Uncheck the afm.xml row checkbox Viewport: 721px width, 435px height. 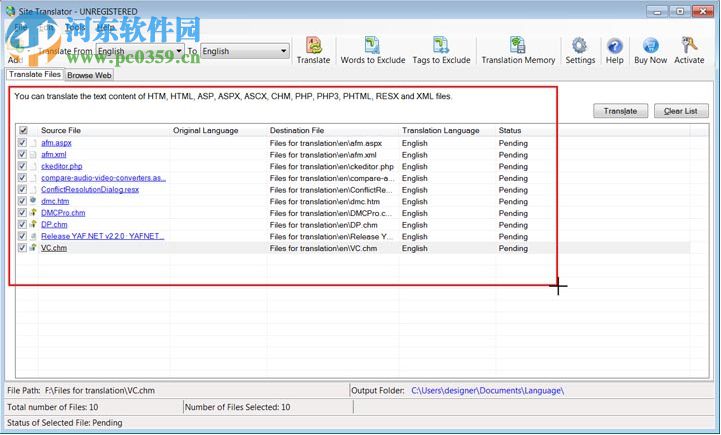[x=22, y=155]
